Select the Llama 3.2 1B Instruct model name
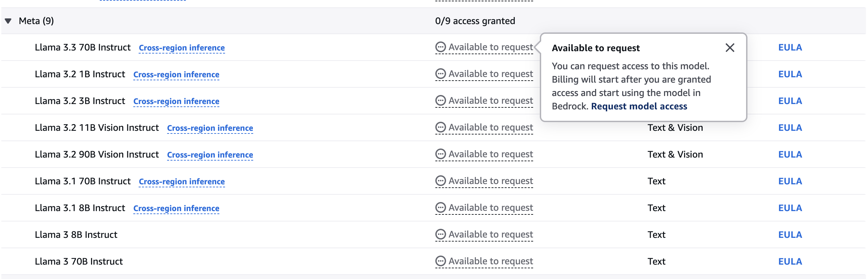 [80, 74]
